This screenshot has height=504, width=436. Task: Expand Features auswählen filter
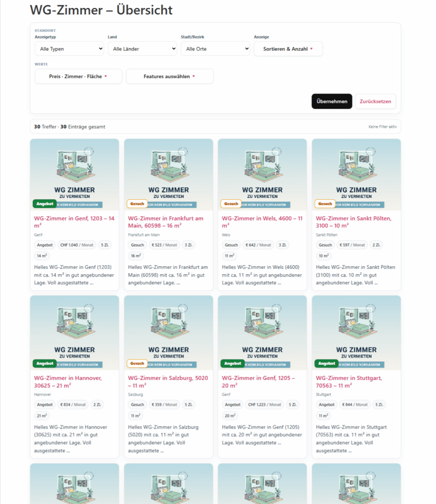click(x=169, y=76)
